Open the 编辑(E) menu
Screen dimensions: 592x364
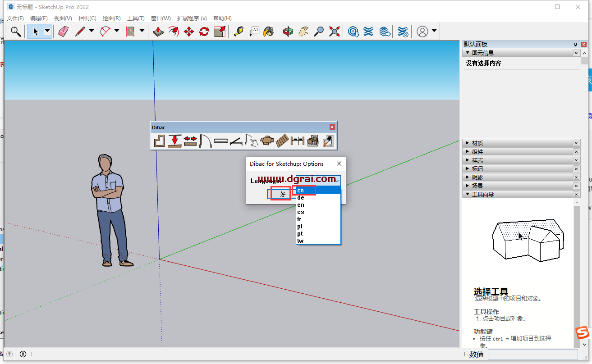(39, 18)
